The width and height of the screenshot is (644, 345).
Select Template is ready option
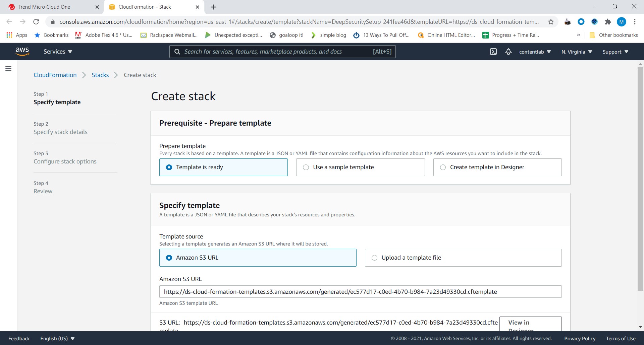[223, 167]
